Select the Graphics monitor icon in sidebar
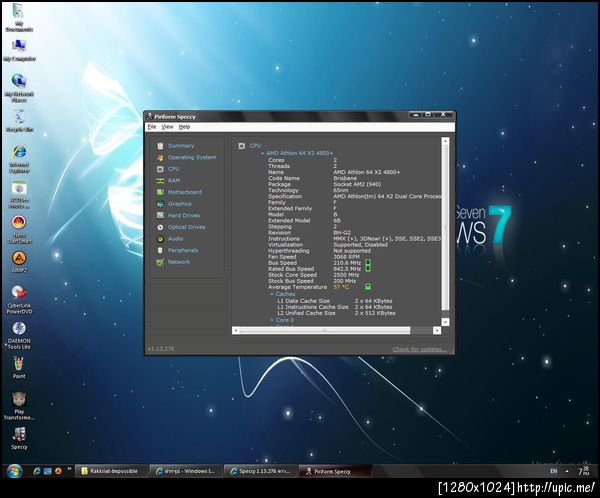The width and height of the screenshot is (600, 498). (x=160, y=204)
